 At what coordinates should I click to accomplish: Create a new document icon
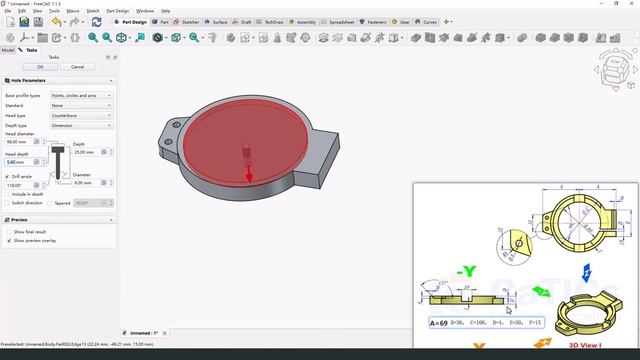(x=11, y=22)
